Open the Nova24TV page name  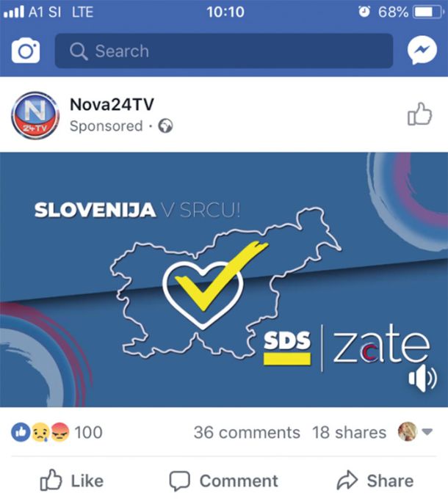(x=112, y=104)
